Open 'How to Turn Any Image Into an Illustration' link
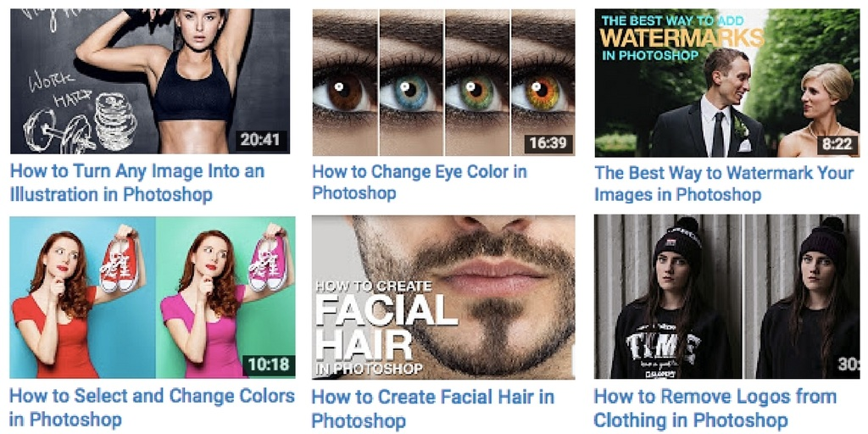The height and width of the screenshot is (434, 868). (x=137, y=182)
